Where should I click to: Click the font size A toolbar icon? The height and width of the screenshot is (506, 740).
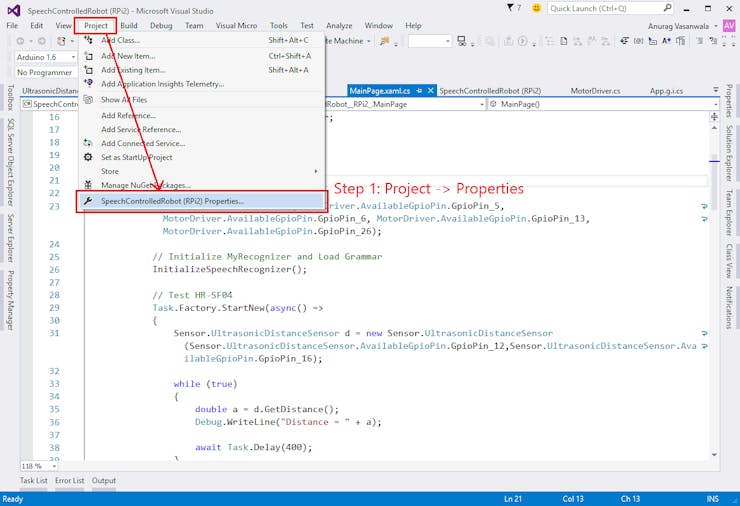[x=666, y=41]
